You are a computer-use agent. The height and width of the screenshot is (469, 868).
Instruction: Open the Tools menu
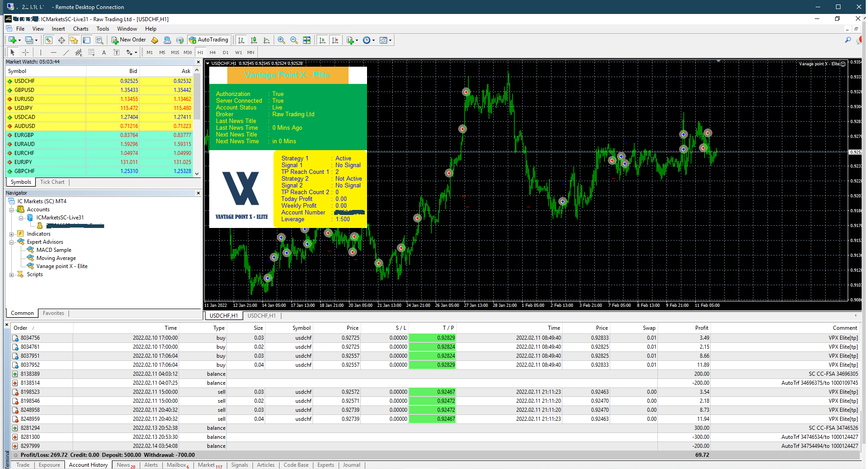pyautogui.click(x=103, y=28)
